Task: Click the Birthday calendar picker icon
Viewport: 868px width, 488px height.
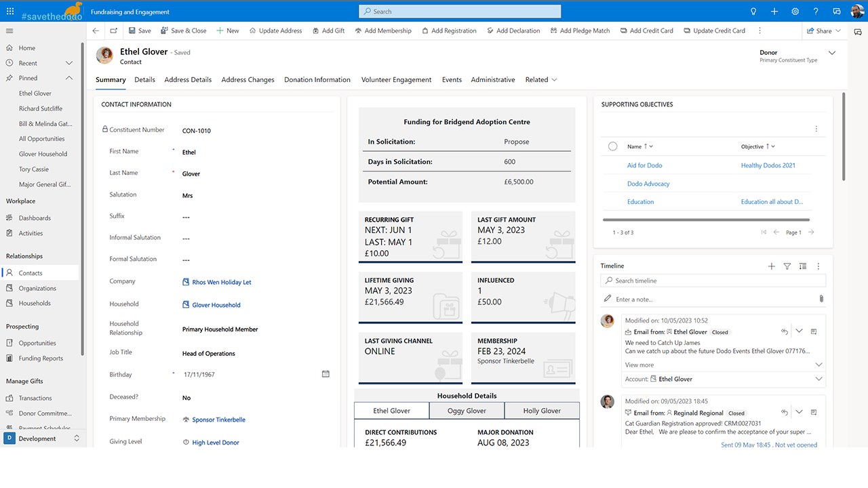Action: click(325, 374)
